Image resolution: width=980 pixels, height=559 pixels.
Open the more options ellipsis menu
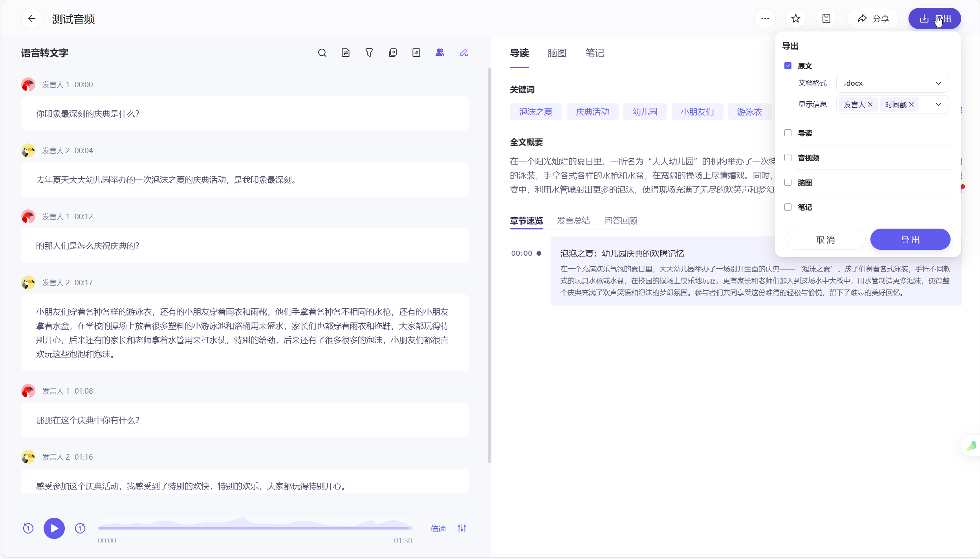tap(765, 18)
